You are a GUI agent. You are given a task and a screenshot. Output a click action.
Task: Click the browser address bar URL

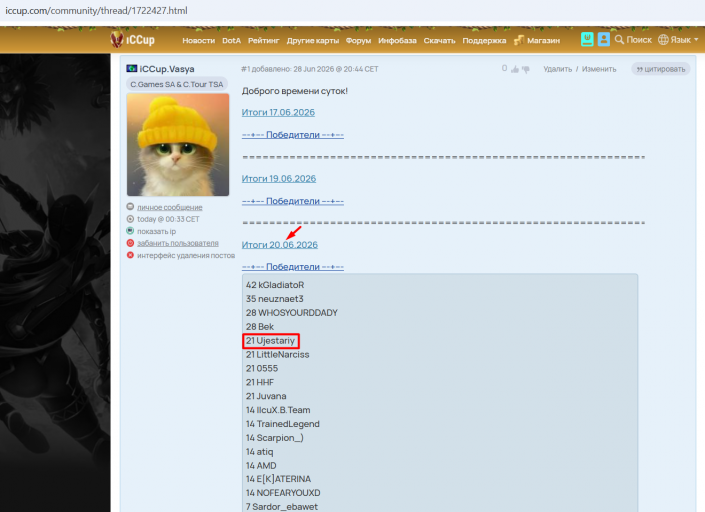(x=96, y=10)
